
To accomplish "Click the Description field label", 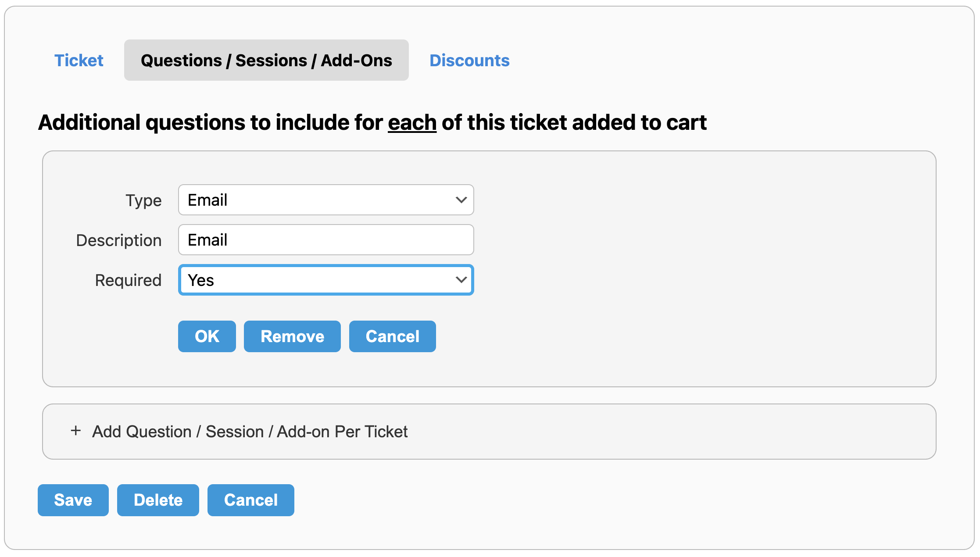I will pyautogui.click(x=118, y=240).
